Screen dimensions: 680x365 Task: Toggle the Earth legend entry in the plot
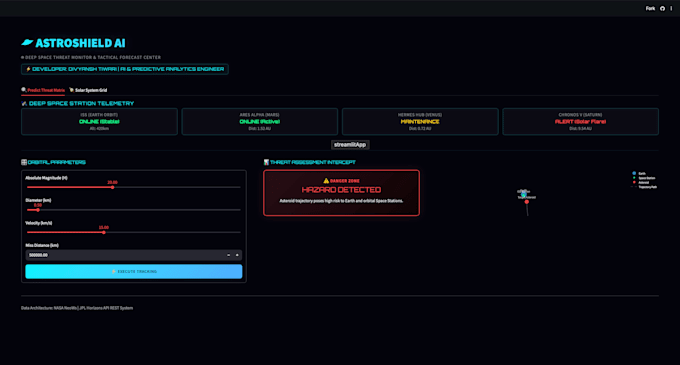point(639,173)
